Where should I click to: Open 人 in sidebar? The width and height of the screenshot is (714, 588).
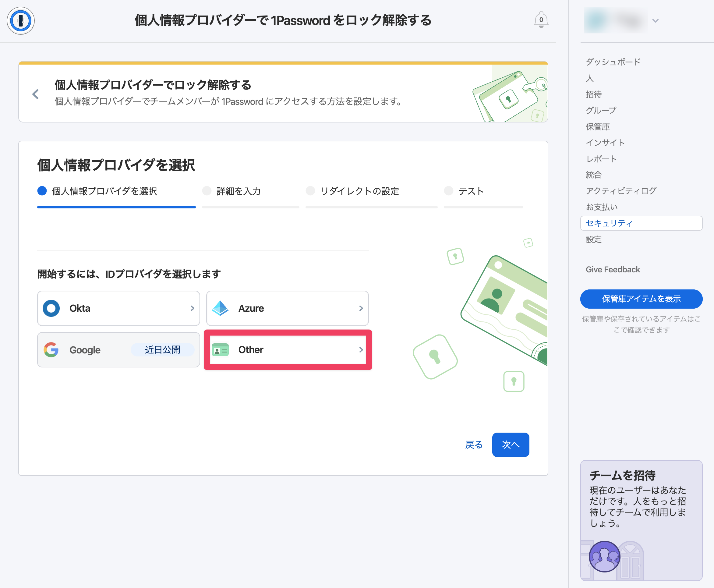(590, 78)
